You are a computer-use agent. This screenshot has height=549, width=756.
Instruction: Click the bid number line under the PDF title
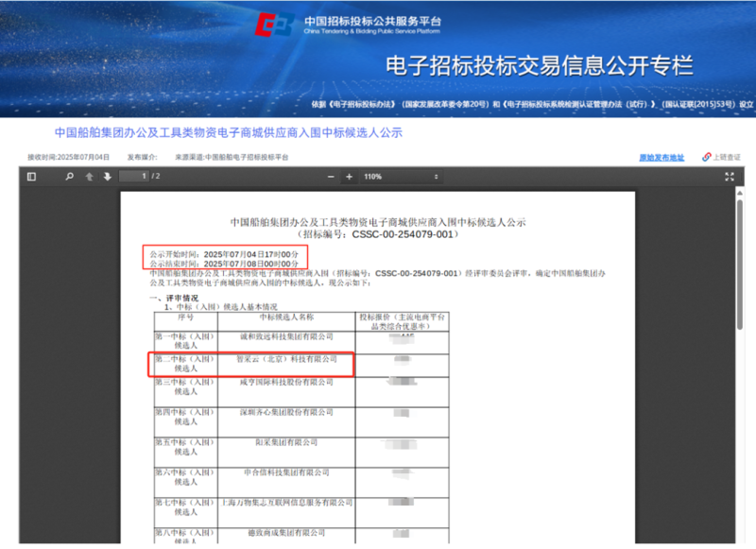point(378,234)
